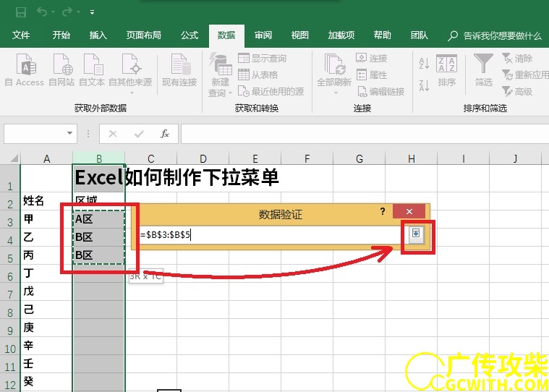The image size is (549, 392).
Task: Toggle the 筛选 filter funnel
Action: [483, 70]
